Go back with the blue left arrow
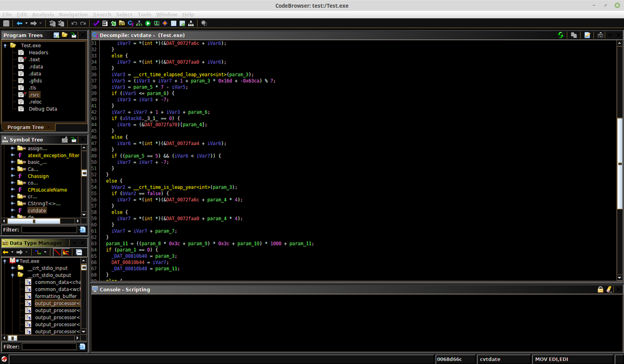Screen dimensions: 624x364 point(19,23)
